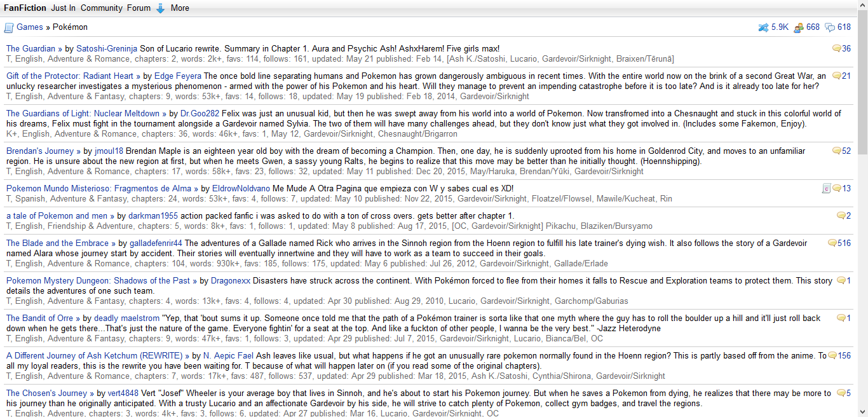The width and height of the screenshot is (868, 417).
Task: Open reviews bubble for The Chosen's Journey (5)
Action: 842,393
